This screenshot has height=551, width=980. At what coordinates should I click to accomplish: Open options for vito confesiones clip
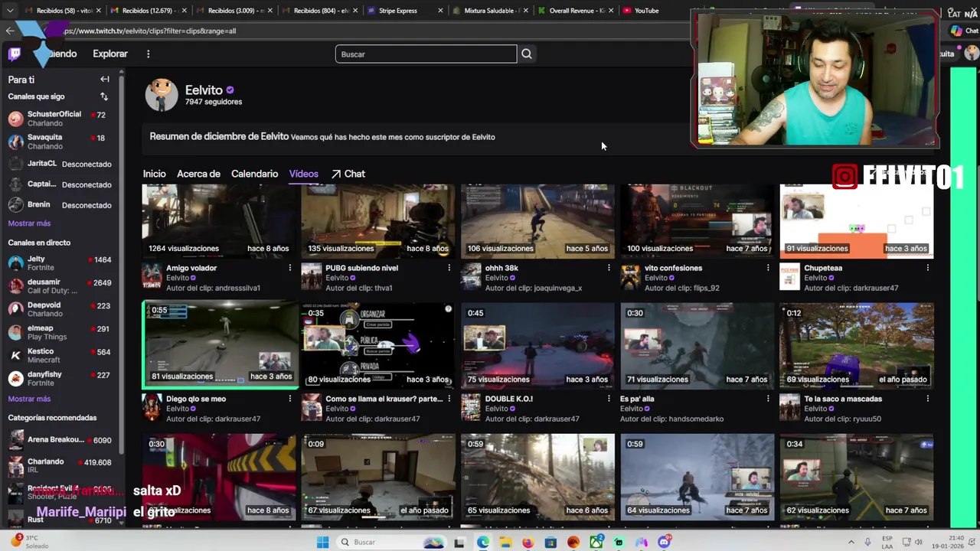click(768, 268)
